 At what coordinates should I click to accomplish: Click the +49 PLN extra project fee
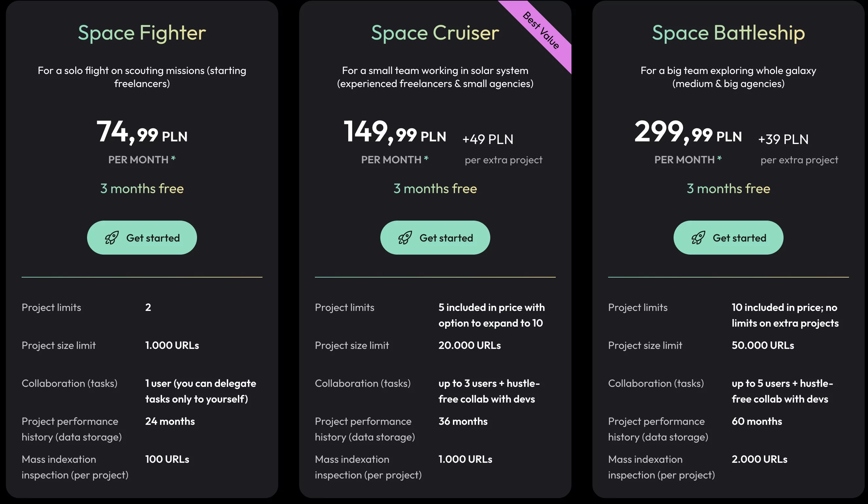(x=488, y=139)
